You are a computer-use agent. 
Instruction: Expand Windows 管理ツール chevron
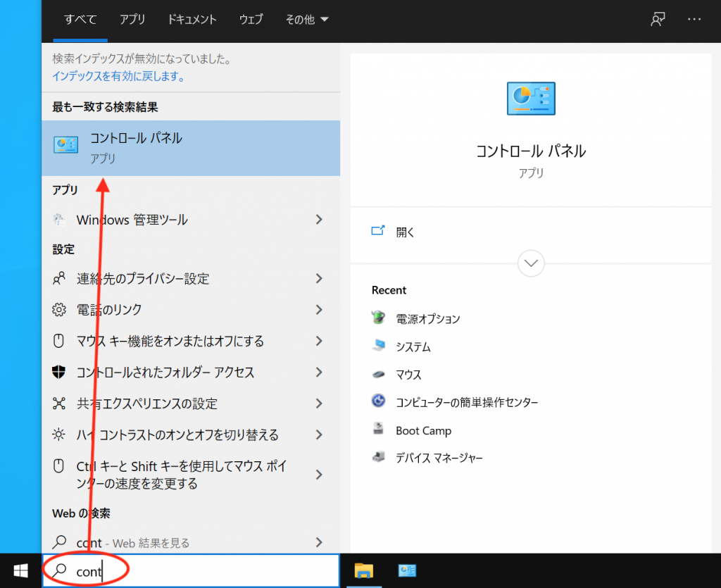tap(319, 220)
